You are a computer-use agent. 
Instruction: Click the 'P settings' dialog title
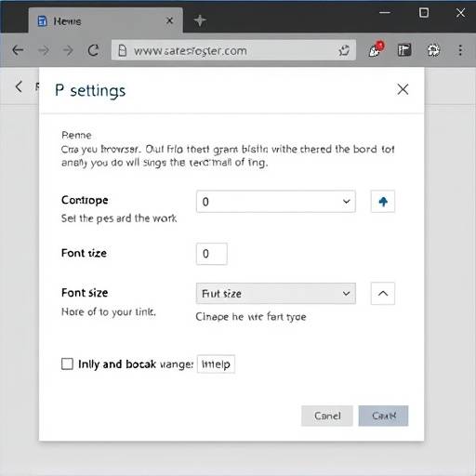pos(90,91)
